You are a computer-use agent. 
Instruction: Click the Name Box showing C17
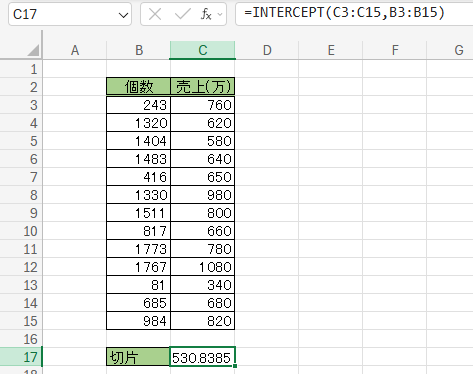click(70, 14)
